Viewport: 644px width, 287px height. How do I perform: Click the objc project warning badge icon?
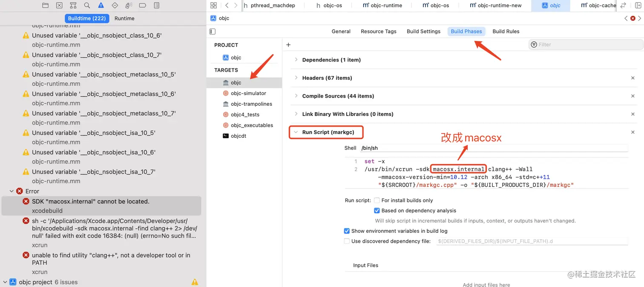click(x=195, y=282)
